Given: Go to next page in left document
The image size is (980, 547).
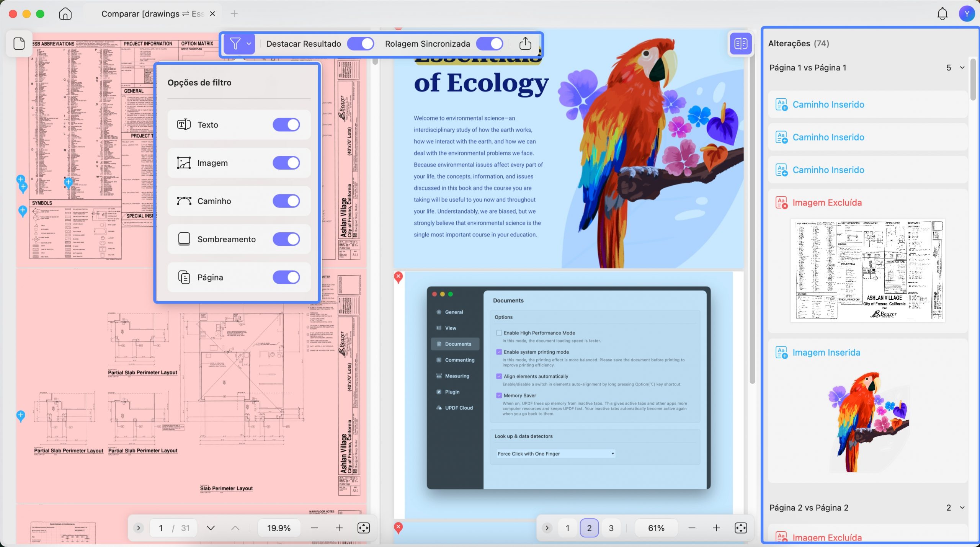Looking at the screenshot, I should (211, 528).
